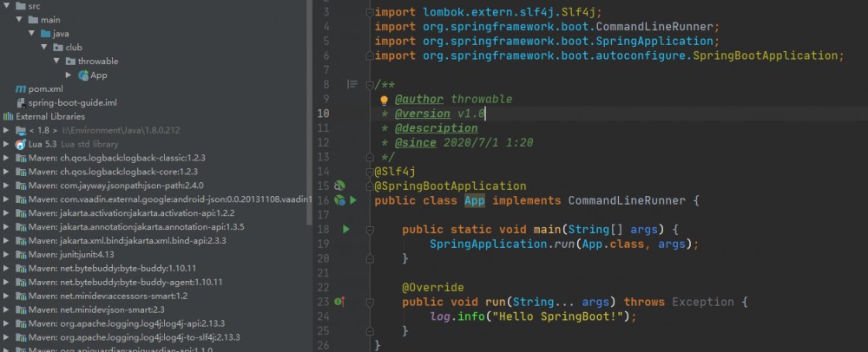
Task: Select the byte-buddy:1.10.11 library row
Action: tap(114, 269)
